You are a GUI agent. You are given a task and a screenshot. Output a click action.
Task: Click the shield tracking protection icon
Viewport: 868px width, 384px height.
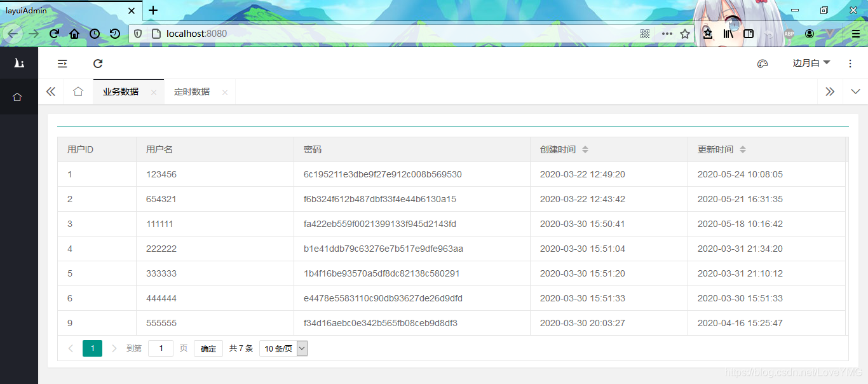139,34
